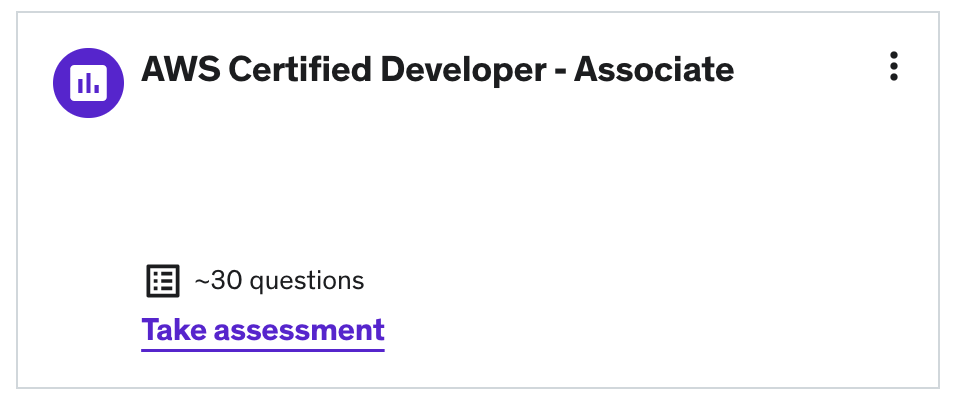
Task: Expand the card's overflow actions menu
Action: pyautogui.click(x=894, y=66)
